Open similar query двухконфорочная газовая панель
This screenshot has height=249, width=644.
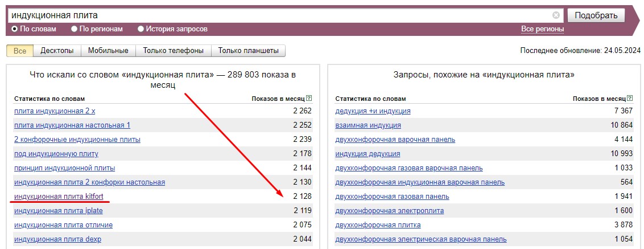[392, 197]
